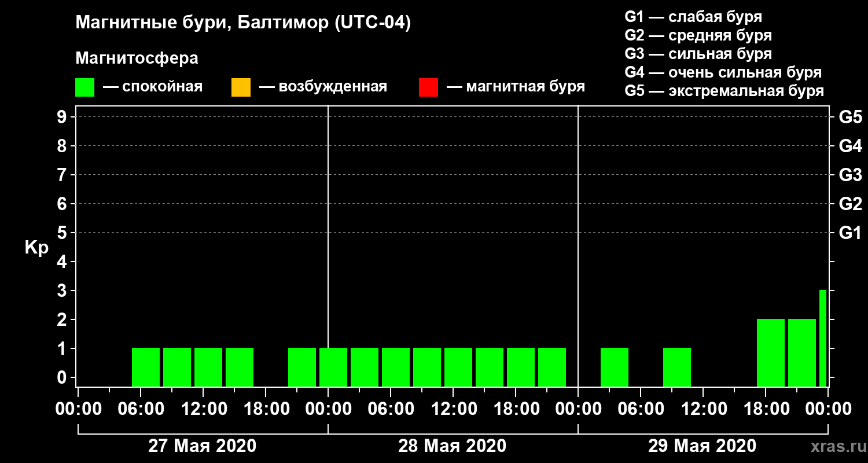
Task: Click the 'Kp' y-axis label
Action: point(36,248)
